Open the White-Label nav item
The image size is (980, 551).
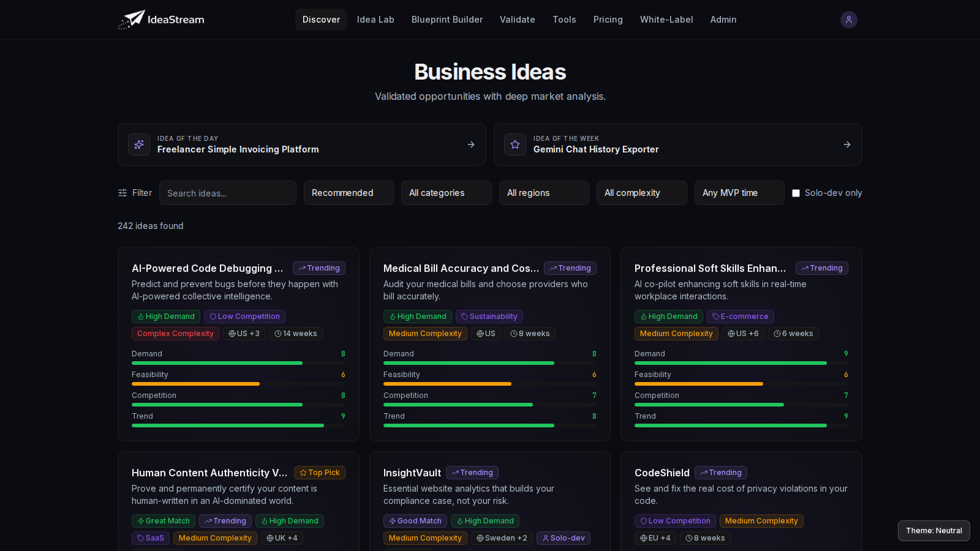click(x=666, y=20)
